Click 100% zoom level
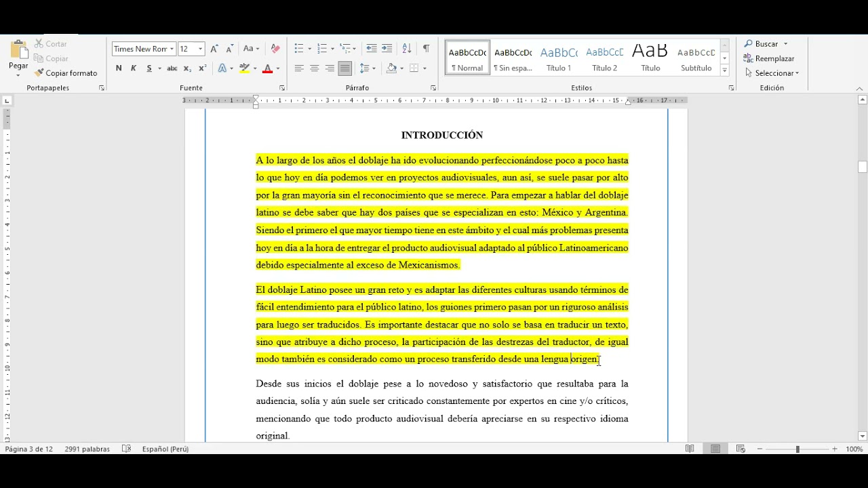The height and width of the screenshot is (488, 868). [x=854, y=449]
